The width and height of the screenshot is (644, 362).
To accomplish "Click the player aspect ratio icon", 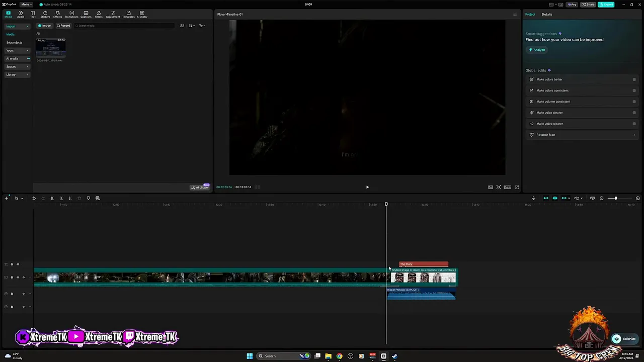I will point(508,187).
